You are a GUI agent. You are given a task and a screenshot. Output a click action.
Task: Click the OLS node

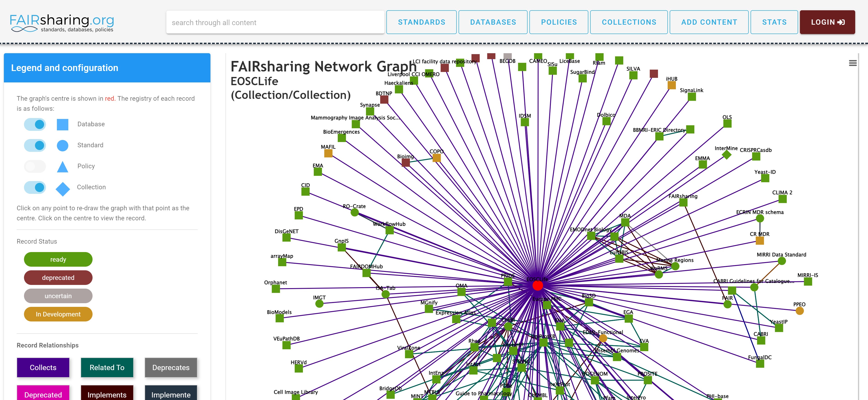coord(727,124)
